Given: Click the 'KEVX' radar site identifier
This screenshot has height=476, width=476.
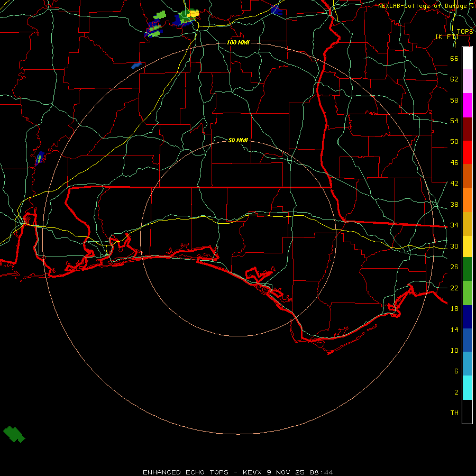Looking at the screenshot, I should point(252,472).
